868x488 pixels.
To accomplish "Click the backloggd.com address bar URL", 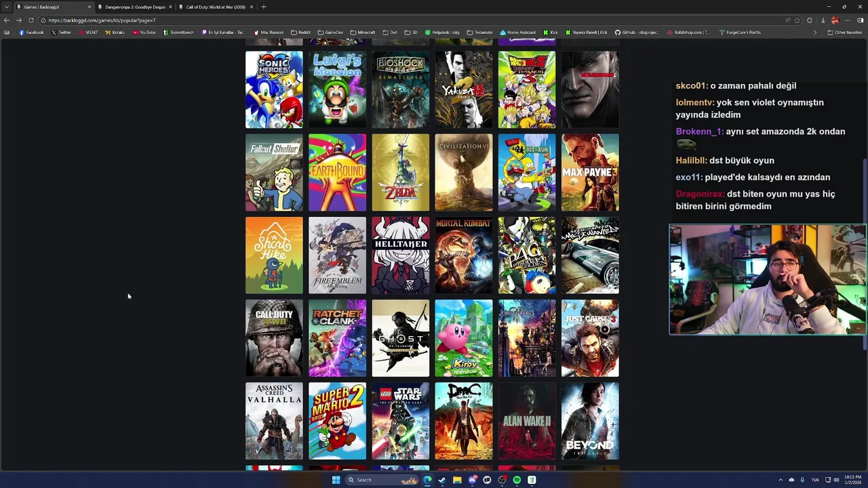I will click(x=102, y=20).
